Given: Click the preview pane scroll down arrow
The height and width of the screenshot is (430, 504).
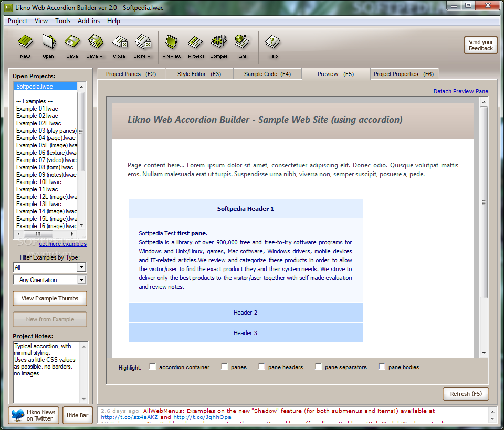Looking at the screenshot, I should [484, 353].
